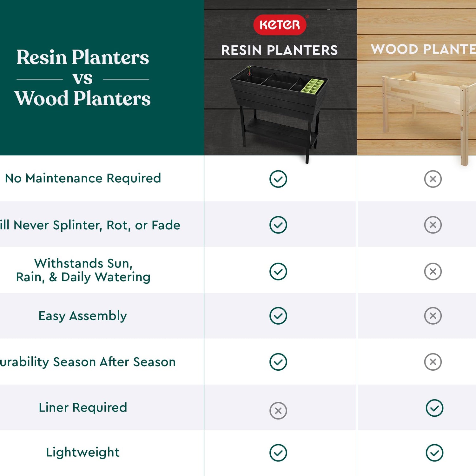
Task: Click resin X mark for Liner Required
Action: coord(278,411)
